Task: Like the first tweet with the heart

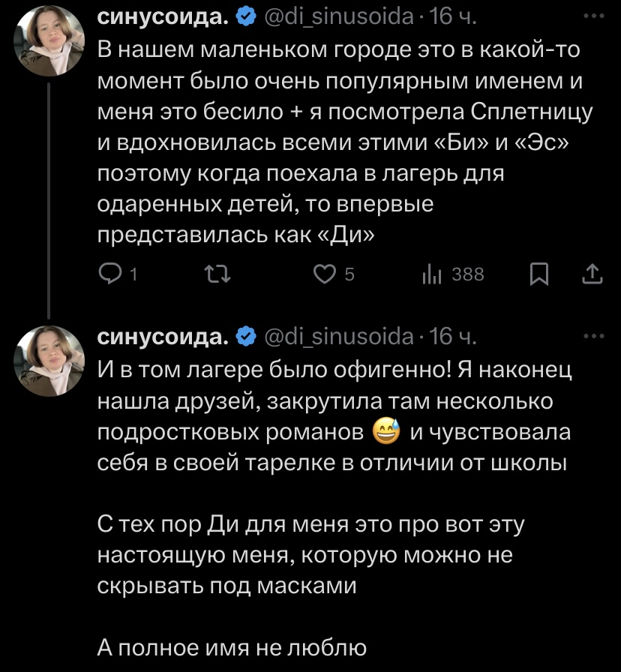Action: [x=325, y=275]
